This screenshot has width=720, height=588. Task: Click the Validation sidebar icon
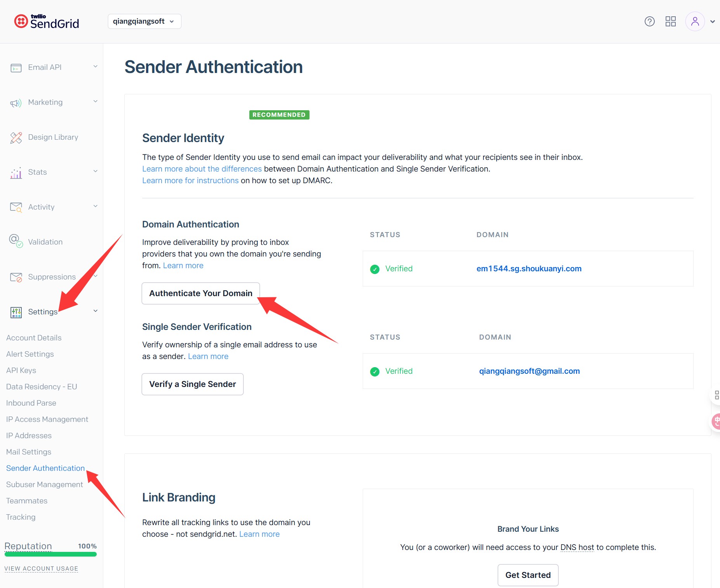(16, 241)
